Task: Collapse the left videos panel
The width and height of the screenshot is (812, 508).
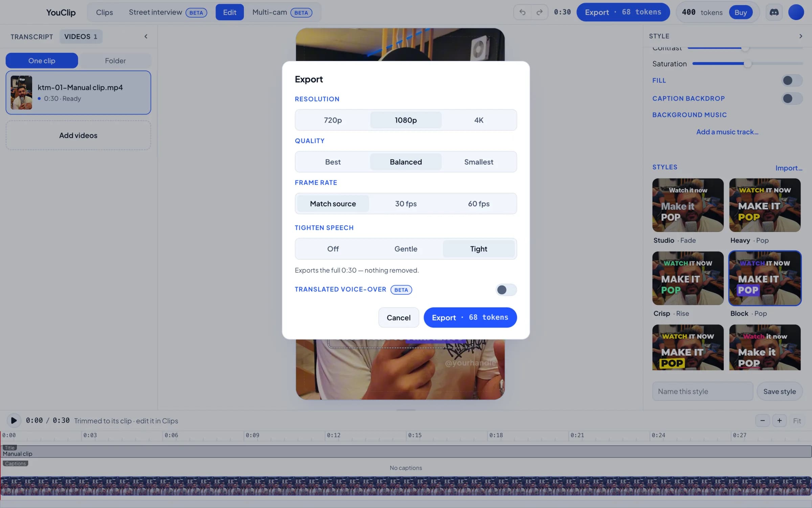Action: tap(146, 36)
